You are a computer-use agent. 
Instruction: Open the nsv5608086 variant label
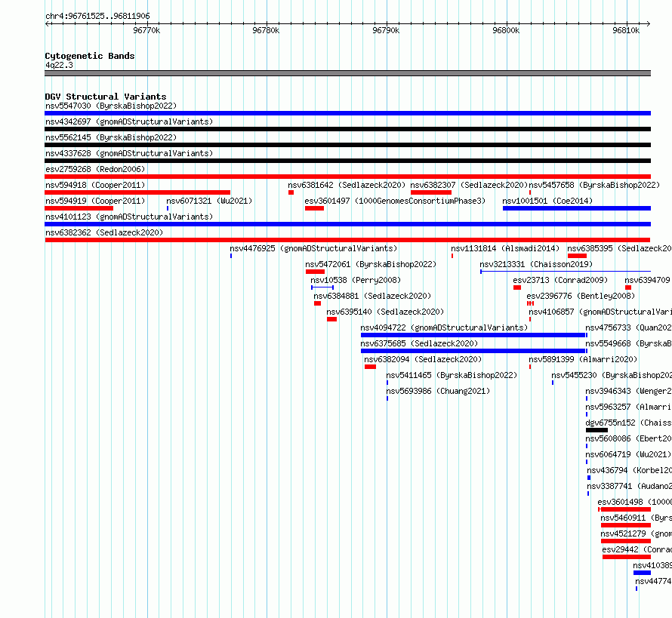(628, 438)
